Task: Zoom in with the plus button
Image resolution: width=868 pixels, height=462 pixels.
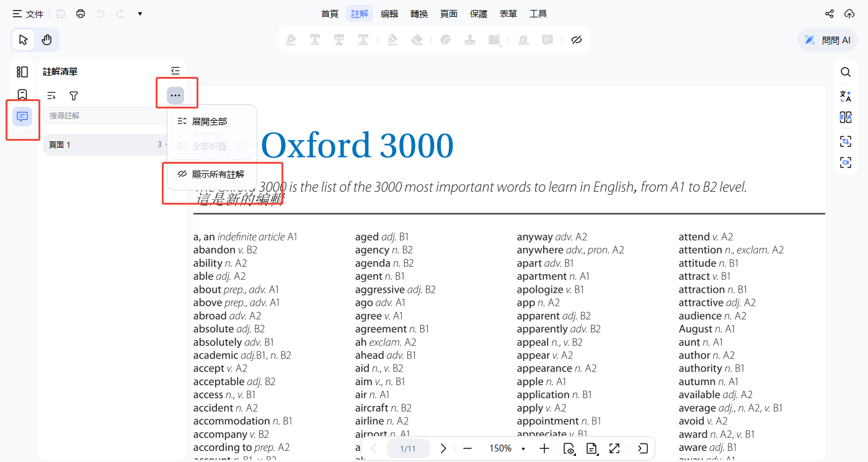Action: point(544,448)
